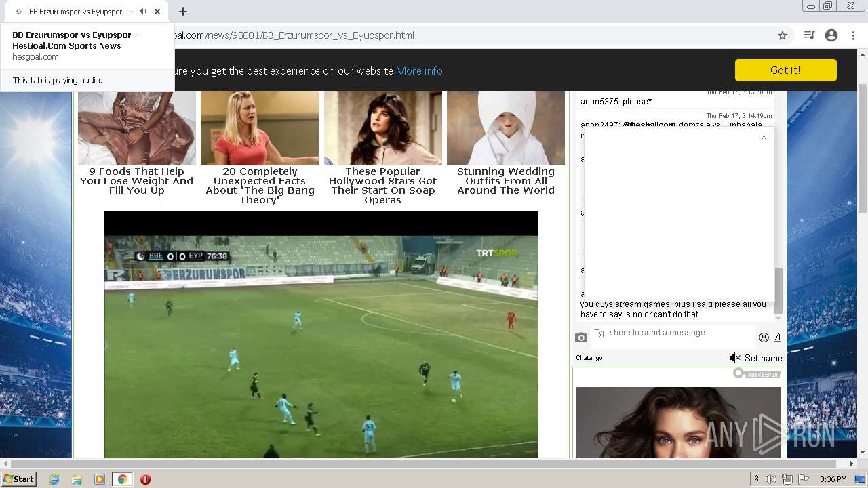The height and width of the screenshot is (488, 868).
Task: Click the Got it! cookie button
Action: point(785,70)
